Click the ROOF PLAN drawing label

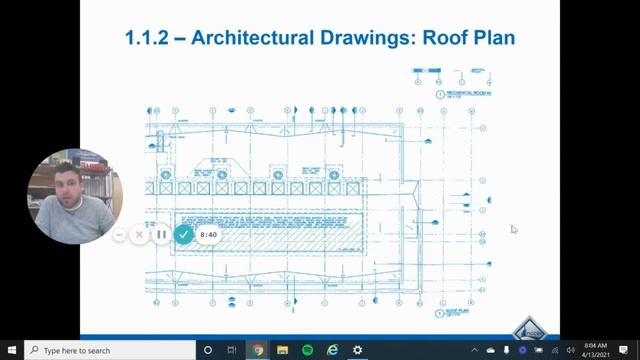tap(453, 313)
